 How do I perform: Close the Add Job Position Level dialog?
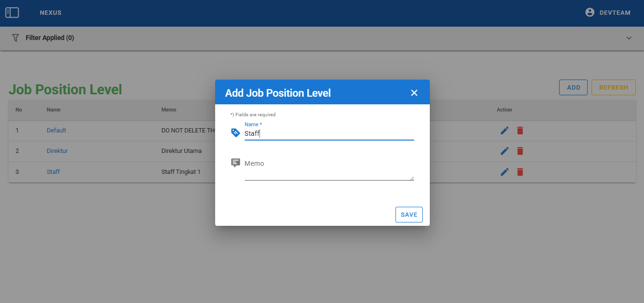tap(414, 93)
